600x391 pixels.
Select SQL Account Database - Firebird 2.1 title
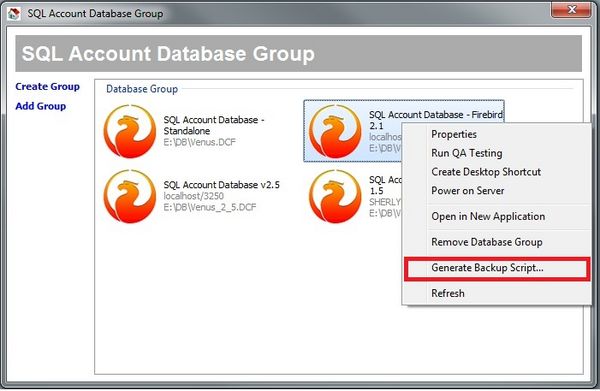[x=436, y=120]
